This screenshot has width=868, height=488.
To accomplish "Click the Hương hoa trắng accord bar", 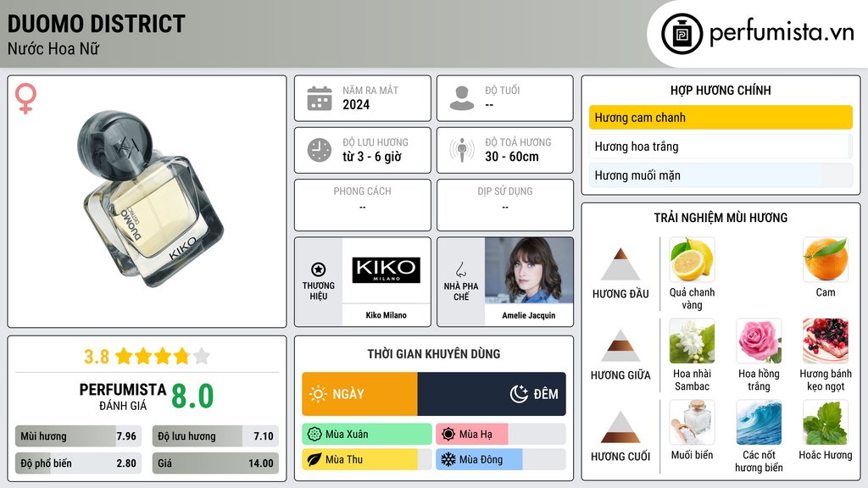I will (721, 146).
